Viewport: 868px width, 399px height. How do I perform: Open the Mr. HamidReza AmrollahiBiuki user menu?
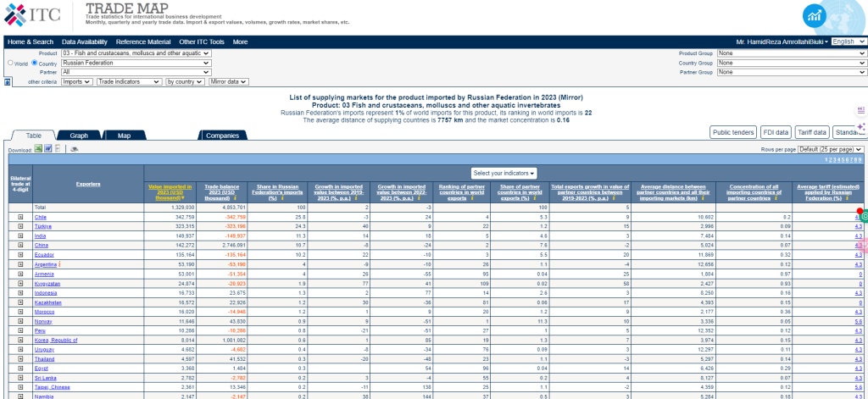[782, 42]
